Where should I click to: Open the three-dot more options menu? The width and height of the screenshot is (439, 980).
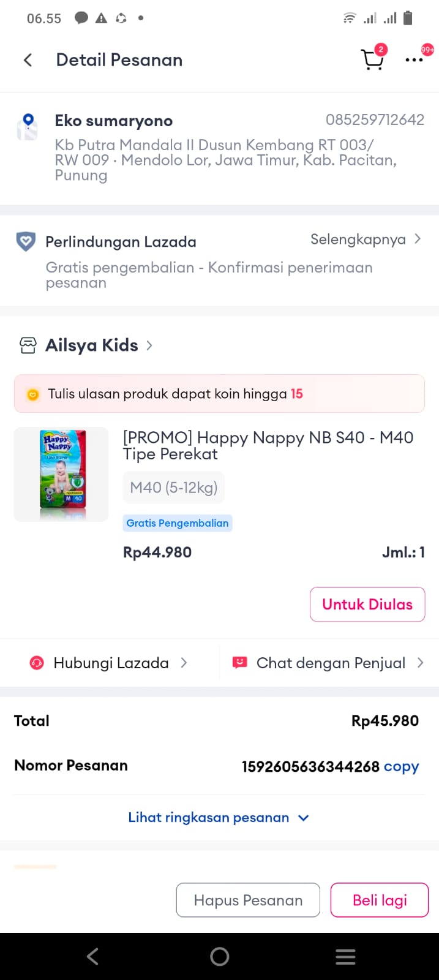tap(414, 60)
